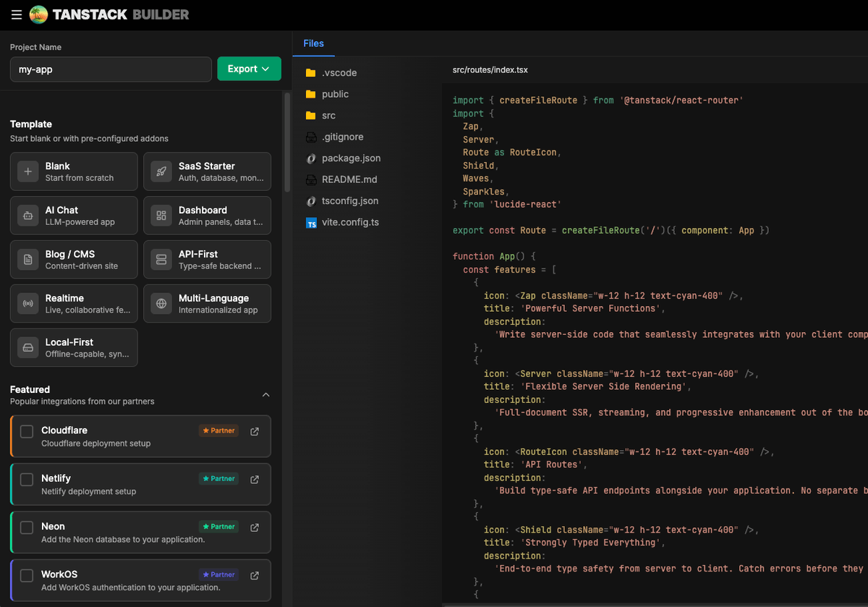Click the README.md file icon
The width and height of the screenshot is (868, 607).
click(x=311, y=179)
